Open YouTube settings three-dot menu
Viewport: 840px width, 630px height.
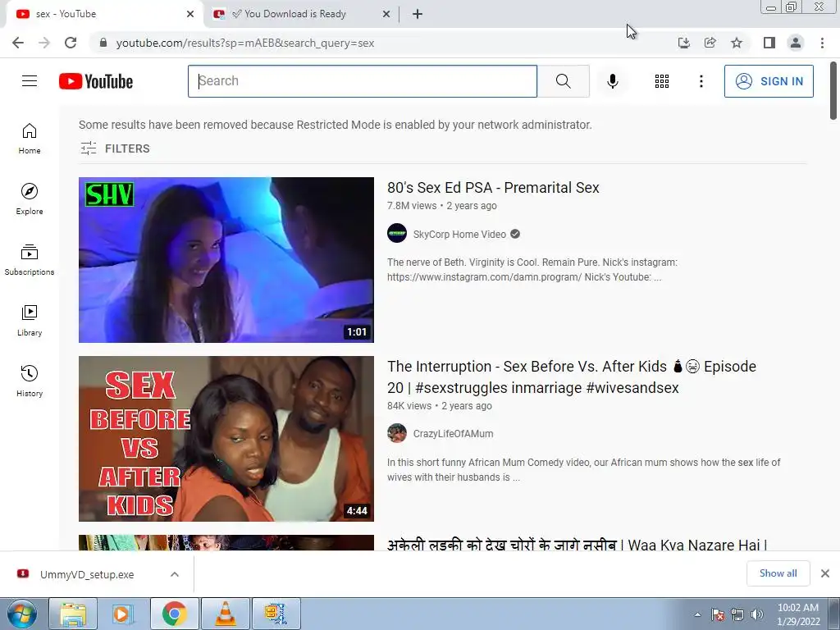click(701, 81)
